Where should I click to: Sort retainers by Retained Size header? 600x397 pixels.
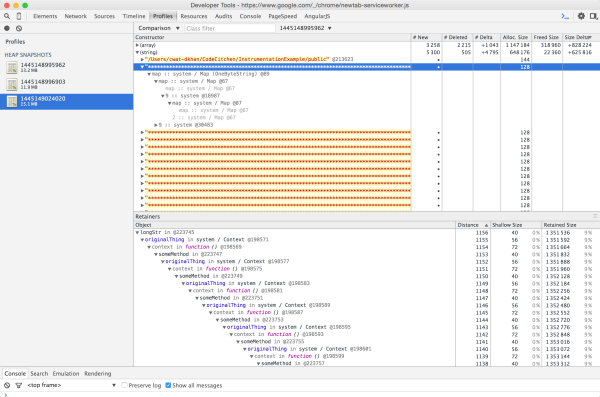click(570, 225)
